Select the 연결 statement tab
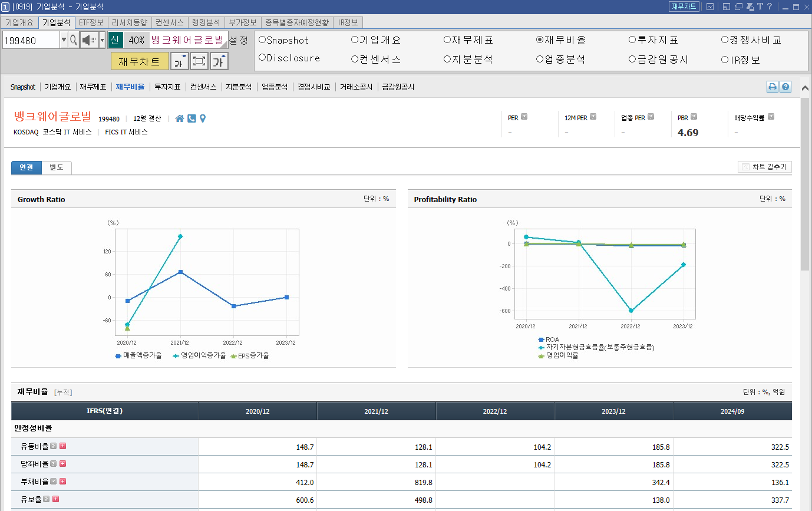The height and width of the screenshot is (511, 812). pos(27,167)
